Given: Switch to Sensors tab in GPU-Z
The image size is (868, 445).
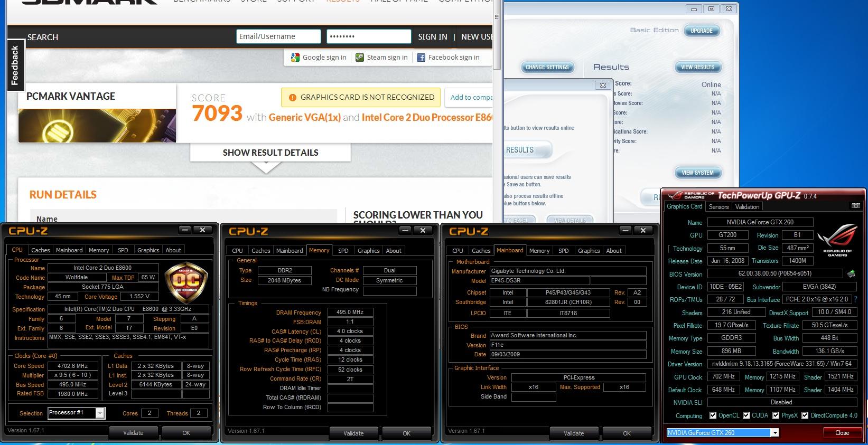Looking at the screenshot, I should tap(718, 207).
